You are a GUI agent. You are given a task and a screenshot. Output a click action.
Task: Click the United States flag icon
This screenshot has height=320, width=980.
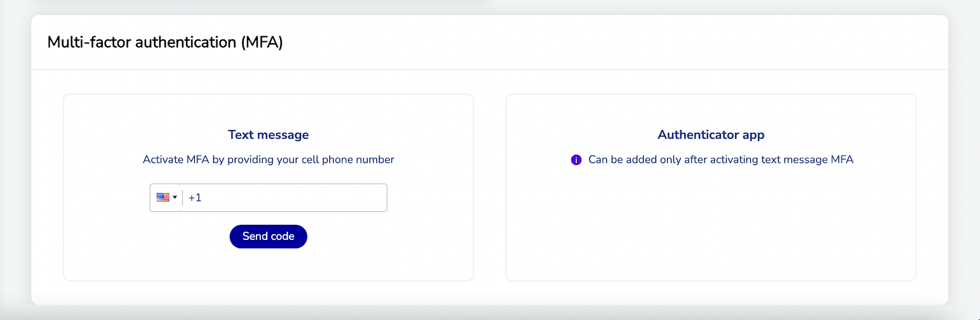[x=162, y=197]
